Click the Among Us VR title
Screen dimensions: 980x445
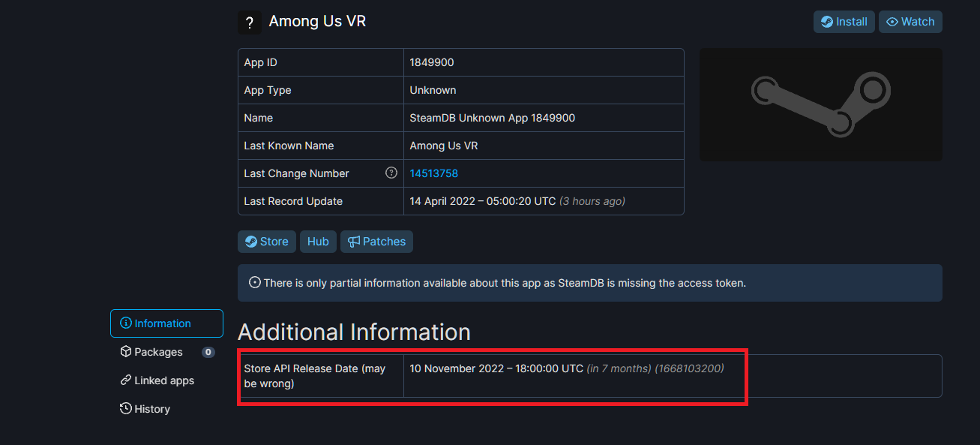click(x=317, y=21)
